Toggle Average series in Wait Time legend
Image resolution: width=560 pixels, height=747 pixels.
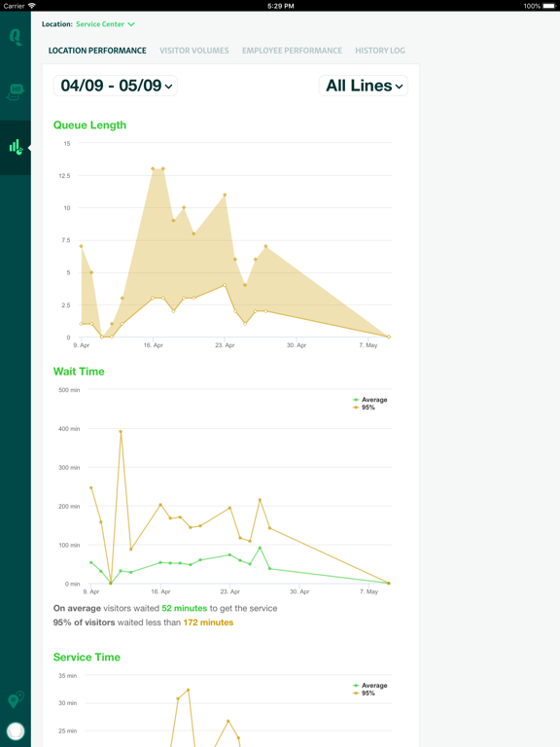370,400
